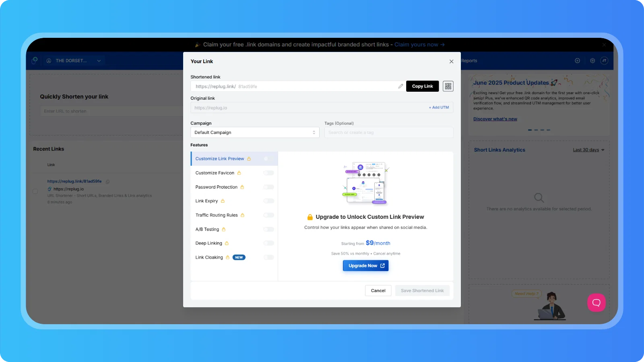Click the lock icon beside Link Expiry
Image resolution: width=644 pixels, height=362 pixels.
(223, 201)
